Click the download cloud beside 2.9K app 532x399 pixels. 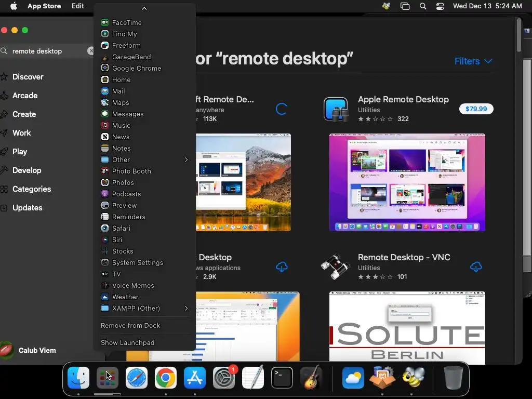click(x=282, y=267)
